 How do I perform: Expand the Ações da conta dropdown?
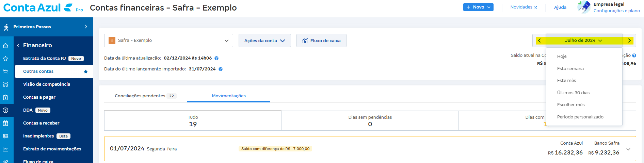click(x=264, y=40)
